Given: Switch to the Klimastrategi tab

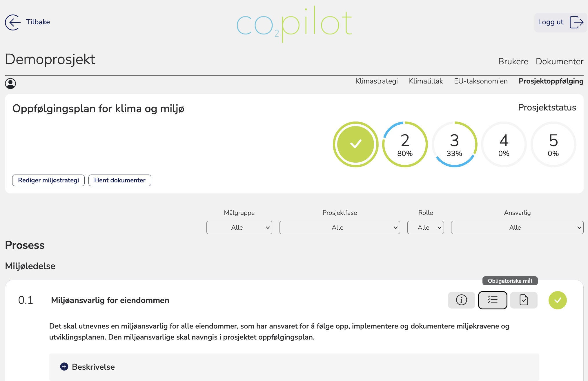Looking at the screenshot, I should coord(376,81).
